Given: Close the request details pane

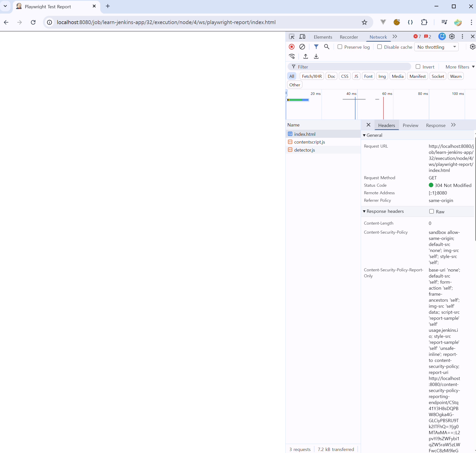Looking at the screenshot, I should click(x=368, y=125).
